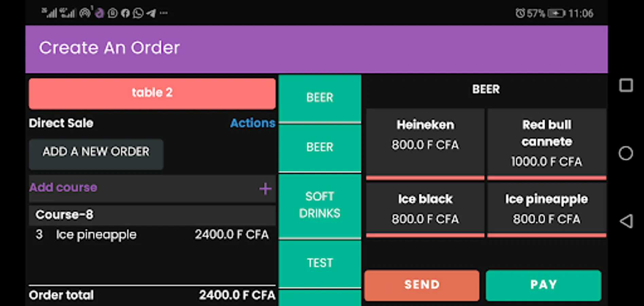This screenshot has height=306, width=644.
Task: Select the Ice pineapple order line
Action: pyautogui.click(x=152, y=235)
